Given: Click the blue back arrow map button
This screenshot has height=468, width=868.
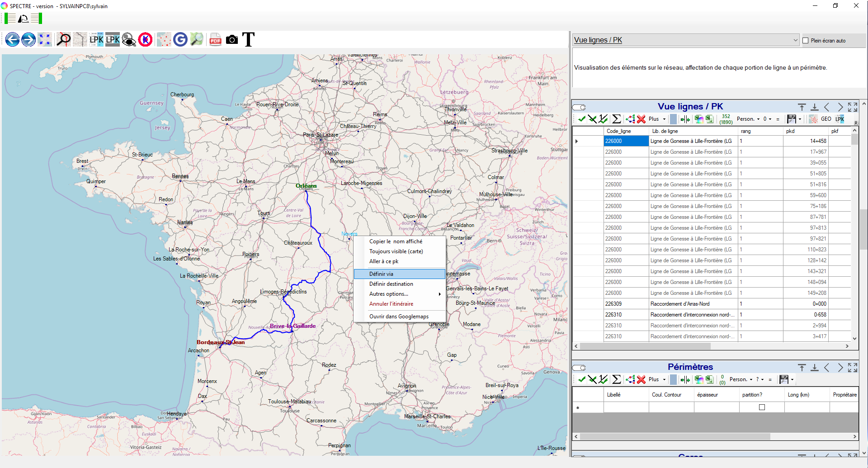Looking at the screenshot, I should tap(12, 40).
